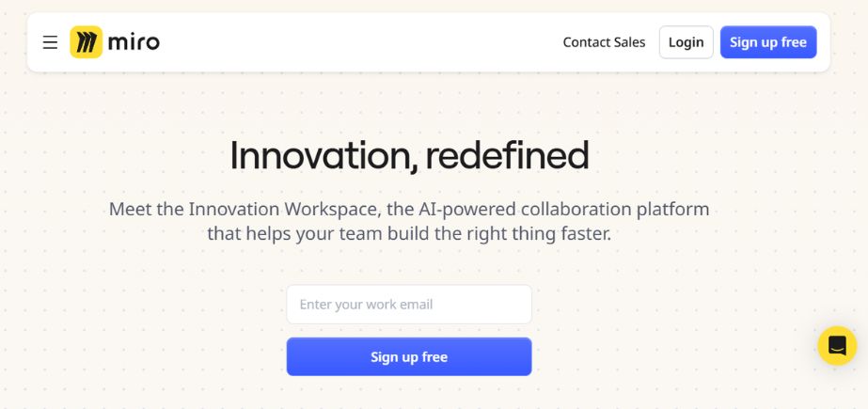The height and width of the screenshot is (409, 868).
Task: Click "that helps your team" text
Action: 295,233
